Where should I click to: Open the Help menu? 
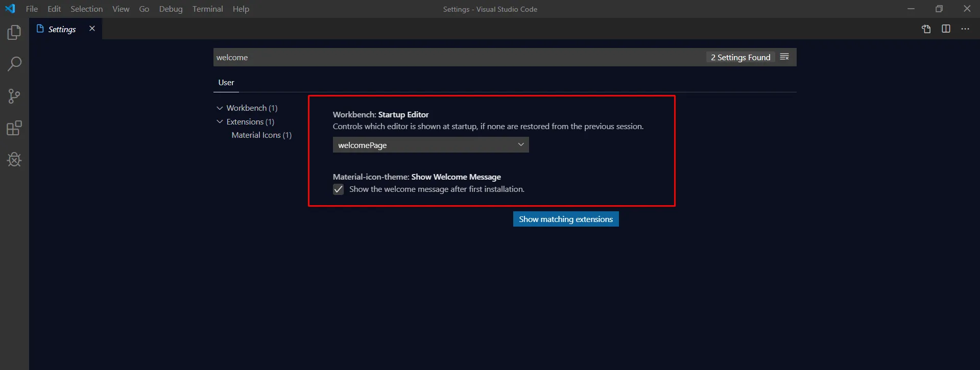(x=241, y=9)
